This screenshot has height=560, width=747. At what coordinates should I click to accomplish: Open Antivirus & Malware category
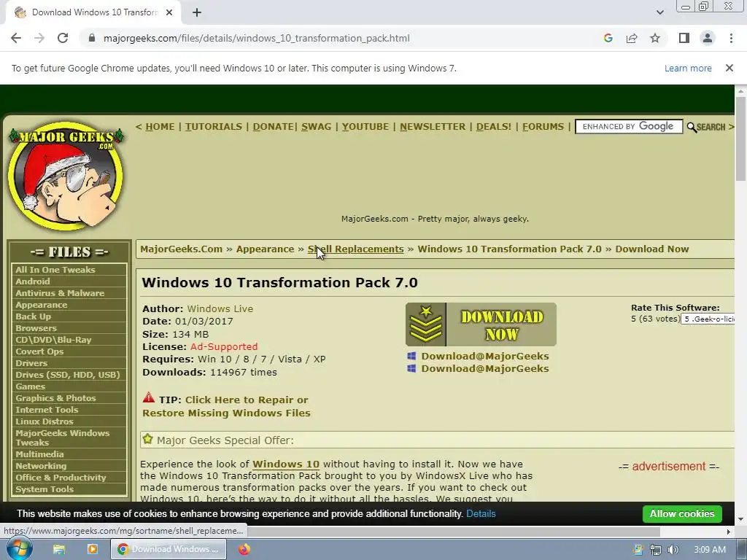point(60,293)
